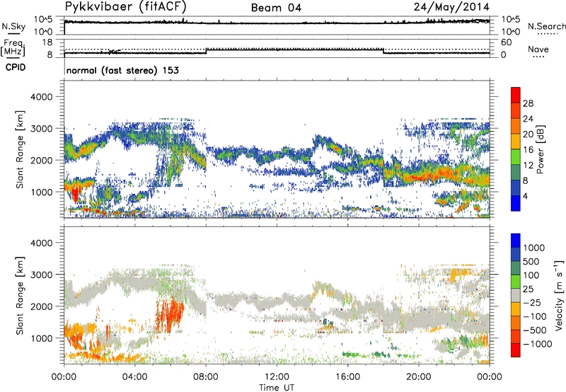
Task: Click power scale value '4'
Action: point(525,196)
